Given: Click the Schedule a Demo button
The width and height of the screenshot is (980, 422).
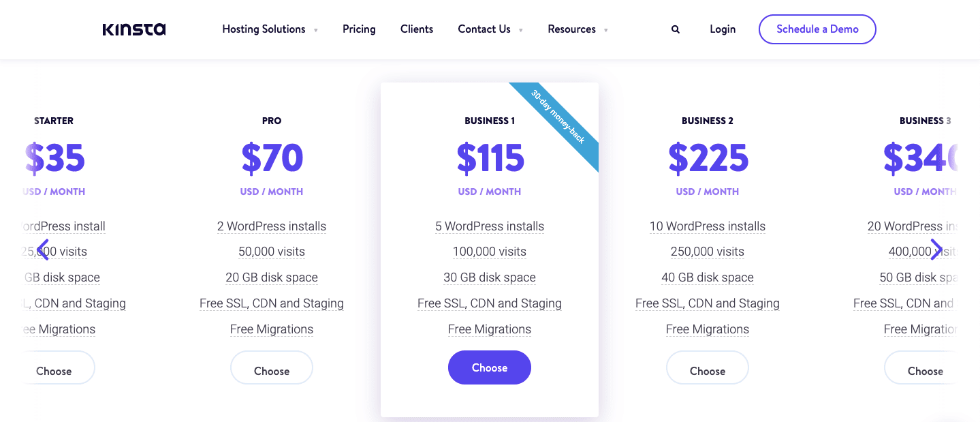Looking at the screenshot, I should click(x=817, y=29).
